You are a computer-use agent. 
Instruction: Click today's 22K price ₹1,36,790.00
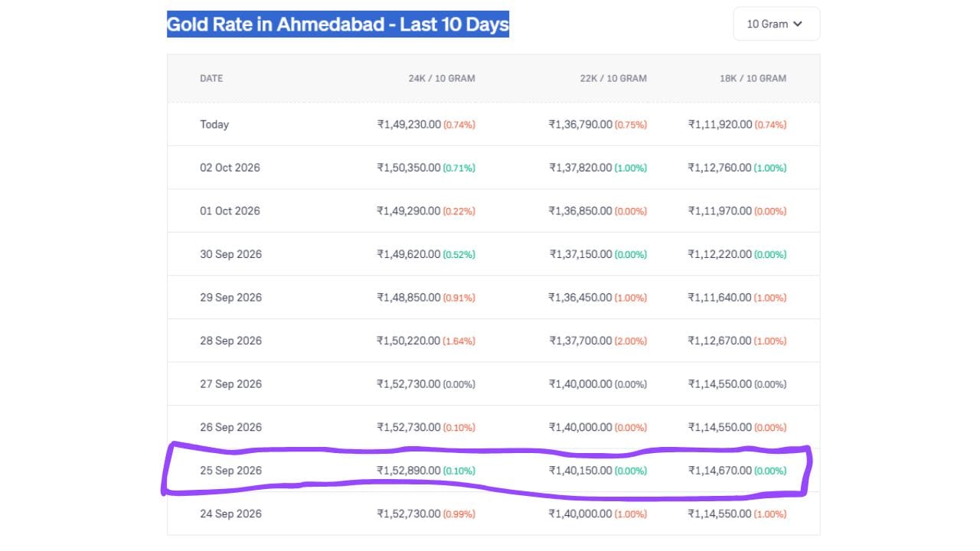580,125
